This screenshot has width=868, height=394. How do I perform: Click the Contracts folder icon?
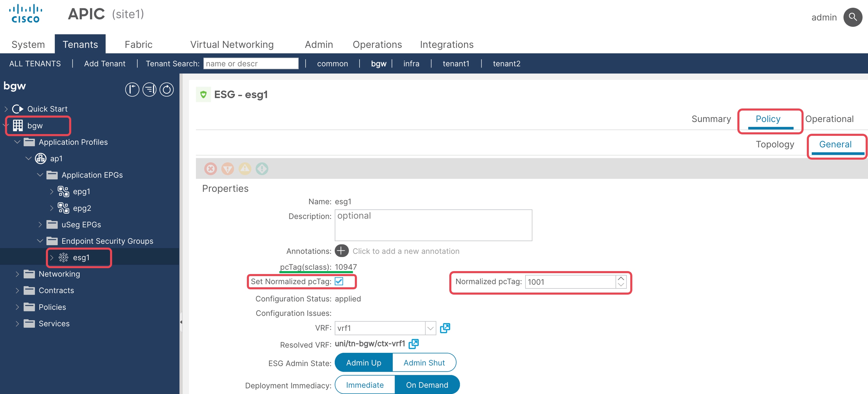[x=29, y=291]
